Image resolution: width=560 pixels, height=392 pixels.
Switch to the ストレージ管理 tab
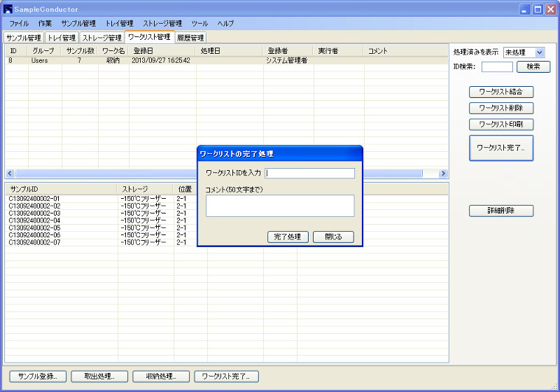coord(102,38)
